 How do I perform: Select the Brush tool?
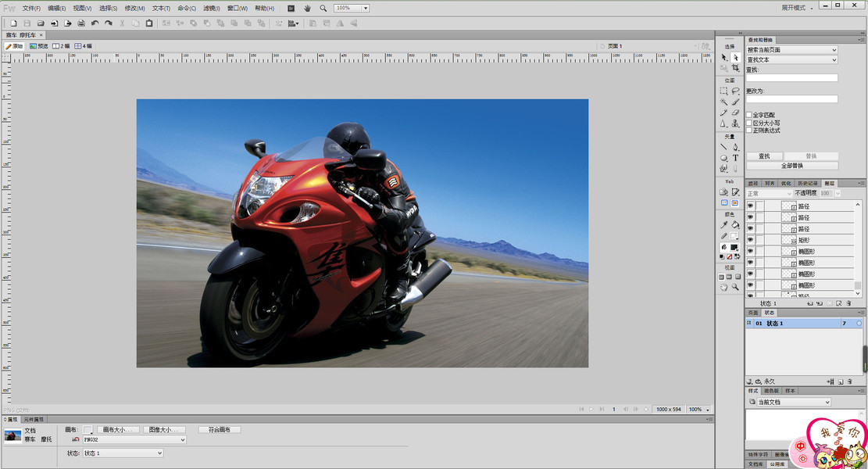(x=735, y=102)
